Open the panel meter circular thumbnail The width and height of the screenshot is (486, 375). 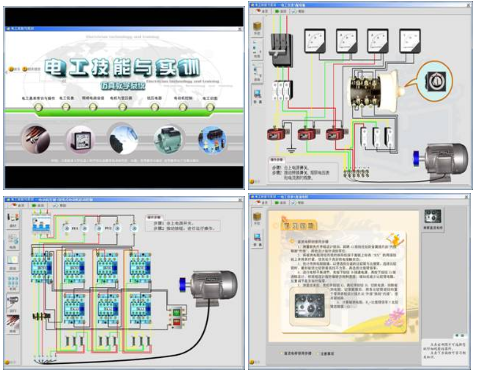click(80, 139)
